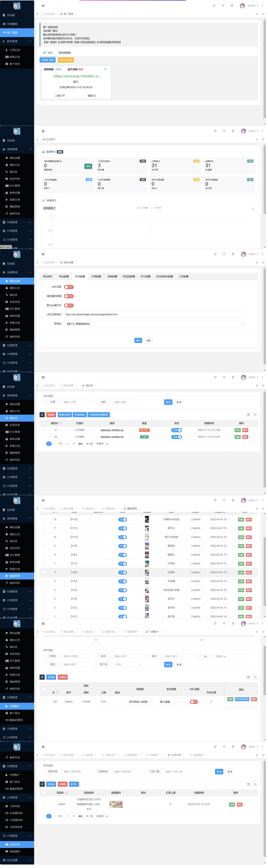
Task: Toggle the URL加密 OFF switch in 防洪配置
Action: pos(69,287)
